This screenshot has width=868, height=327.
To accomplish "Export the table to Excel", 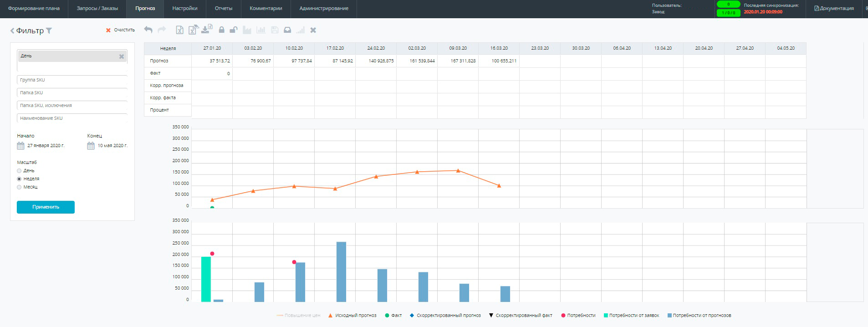I will click(179, 30).
